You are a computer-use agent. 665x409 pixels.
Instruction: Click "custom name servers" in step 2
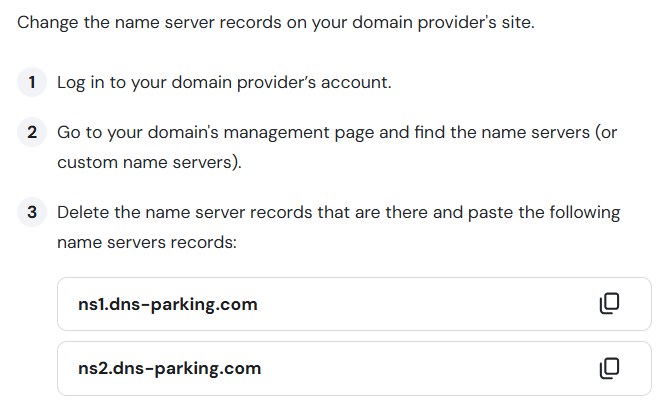[x=145, y=161]
